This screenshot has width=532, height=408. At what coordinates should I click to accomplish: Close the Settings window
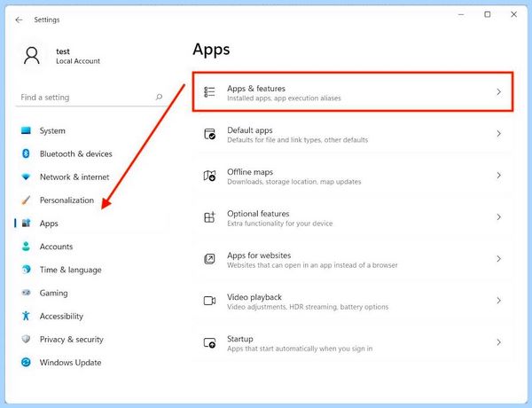click(x=513, y=14)
